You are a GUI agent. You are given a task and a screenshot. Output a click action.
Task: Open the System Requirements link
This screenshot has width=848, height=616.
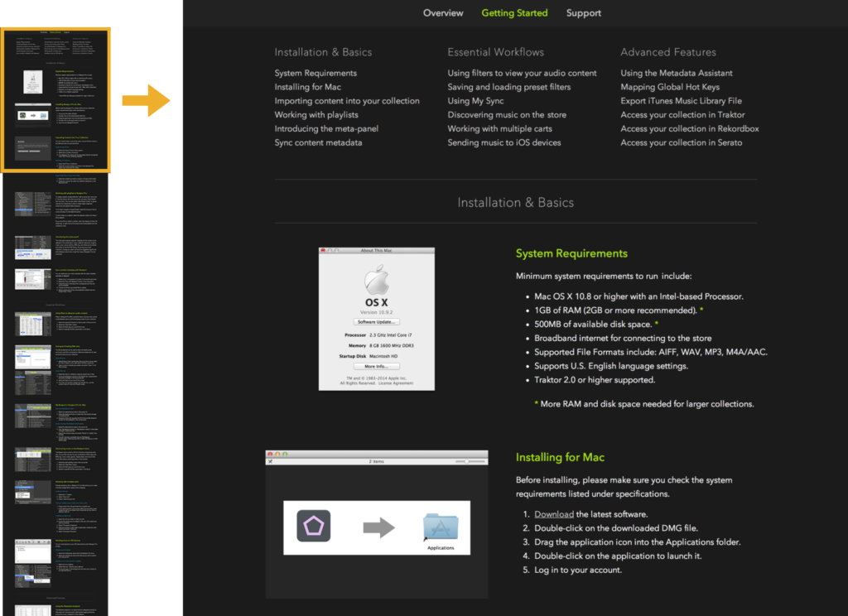(316, 74)
